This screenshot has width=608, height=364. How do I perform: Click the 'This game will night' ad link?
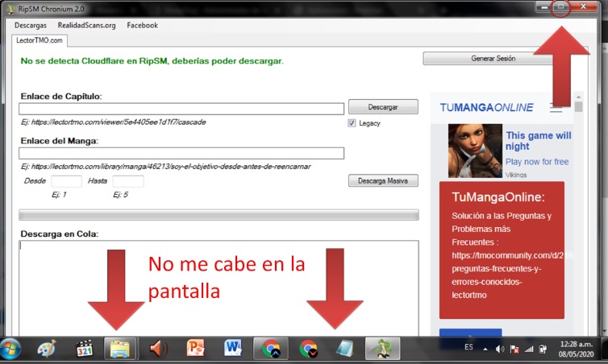538,141
